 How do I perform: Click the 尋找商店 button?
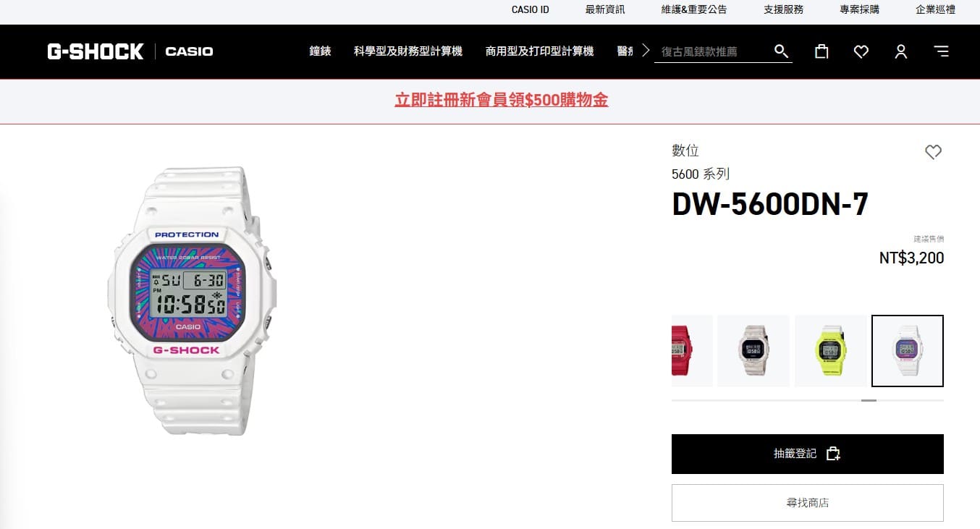point(808,503)
